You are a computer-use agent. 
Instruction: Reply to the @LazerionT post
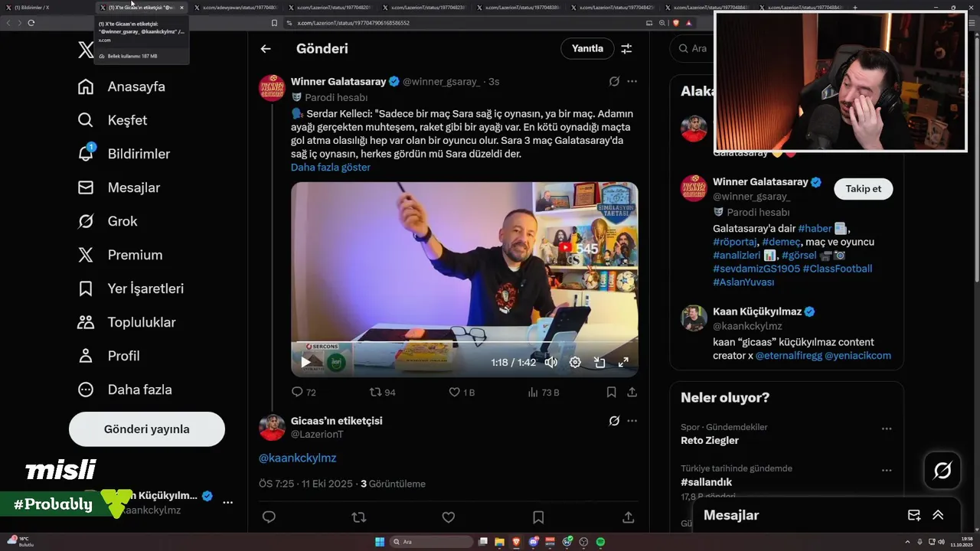pyautogui.click(x=269, y=517)
